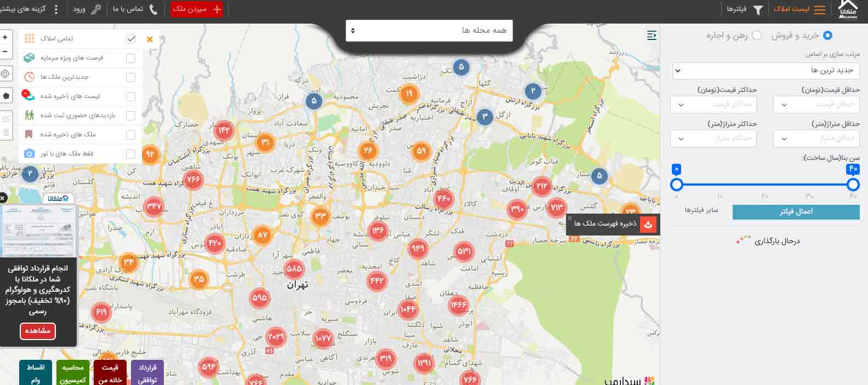868x385 pixels.
Task: Open فیلترها menu item in header
Action: click(x=736, y=9)
